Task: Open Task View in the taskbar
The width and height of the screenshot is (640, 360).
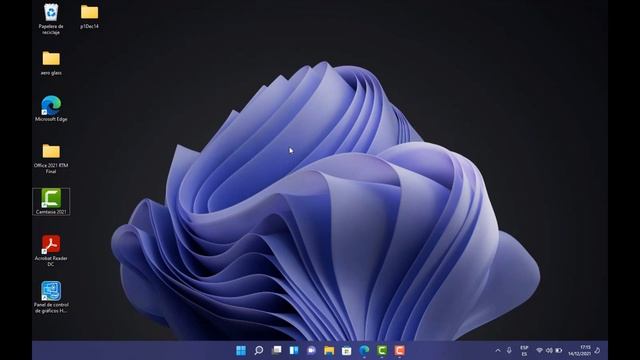Action: (x=276, y=350)
